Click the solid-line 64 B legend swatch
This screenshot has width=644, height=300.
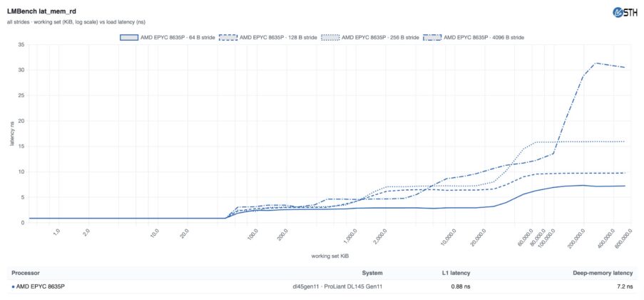[129, 37]
